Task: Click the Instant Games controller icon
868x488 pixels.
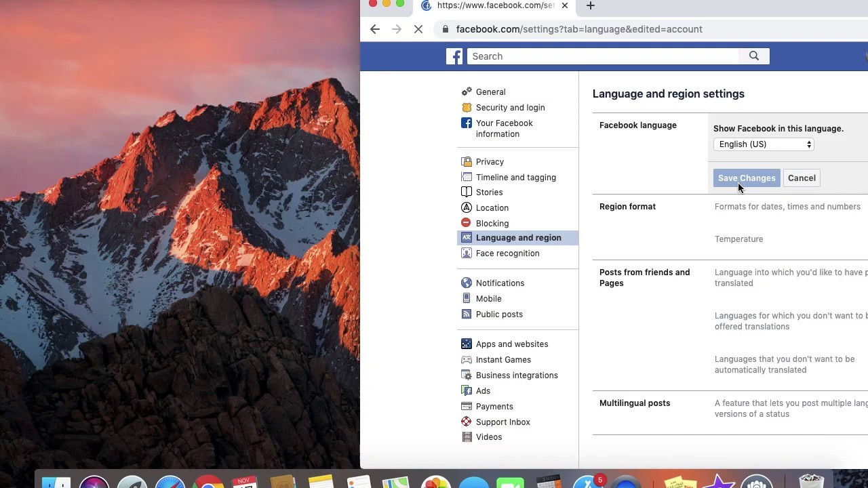Action: 467,359
